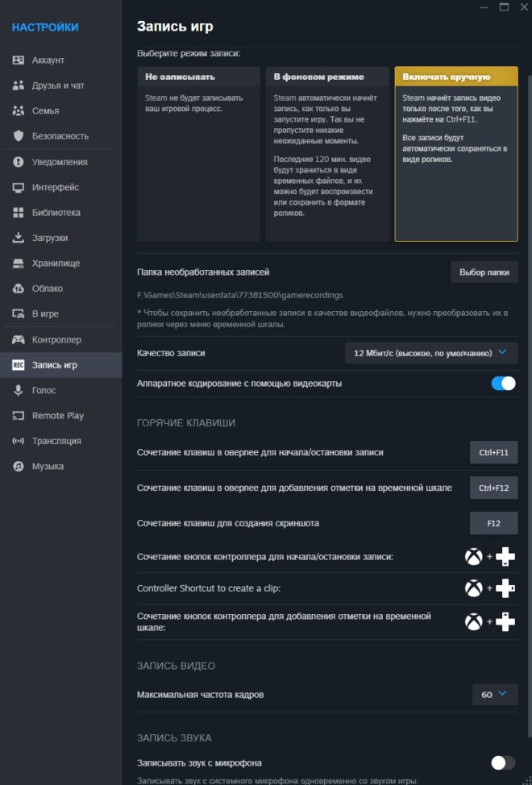Viewport: 532px width, 785px height.
Task: Click the gamerecordings folder path text
Action: [240, 295]
